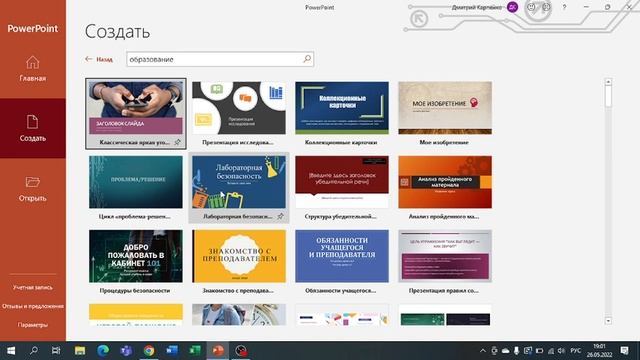This screenshot has height=360, width=640.
Task: Switch to Google Chrome on the taskbar
Action: tap(149, 351)
